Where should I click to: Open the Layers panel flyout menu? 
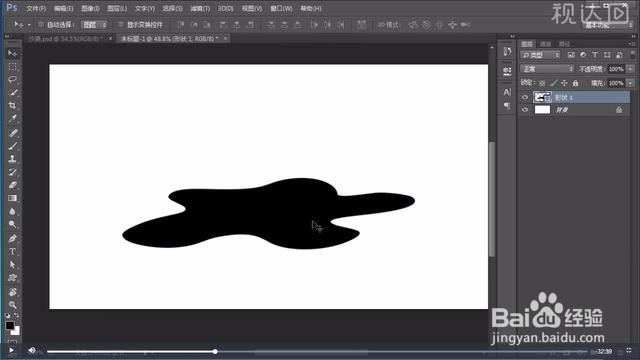click(631, 44)
